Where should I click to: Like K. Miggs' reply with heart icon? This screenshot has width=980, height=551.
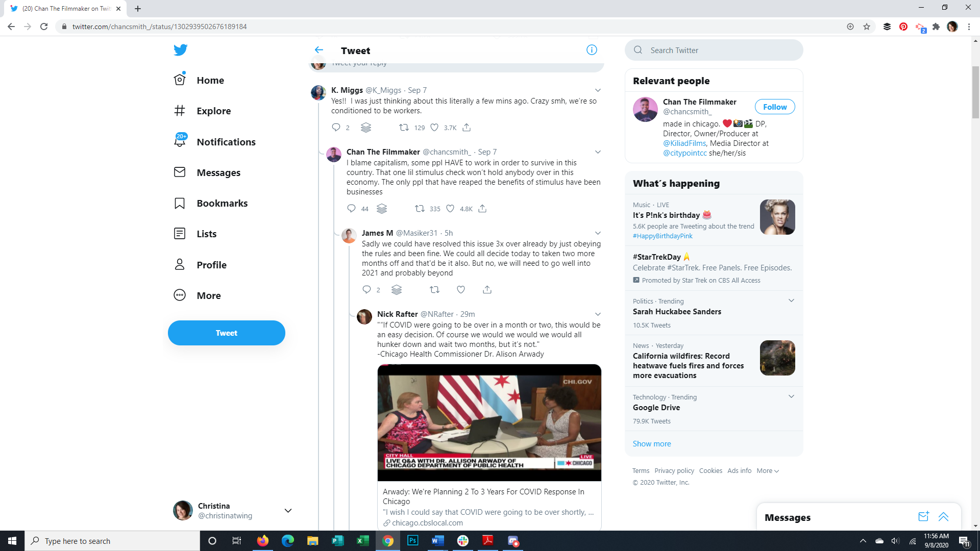434,128
